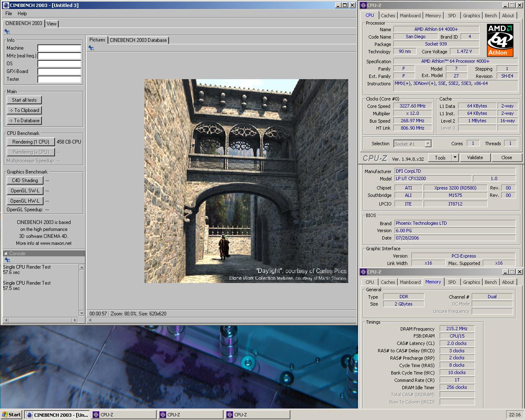Run the Rendering (1 CPU) benchmark
Screen dimensions: 525x420
[31, 142]
